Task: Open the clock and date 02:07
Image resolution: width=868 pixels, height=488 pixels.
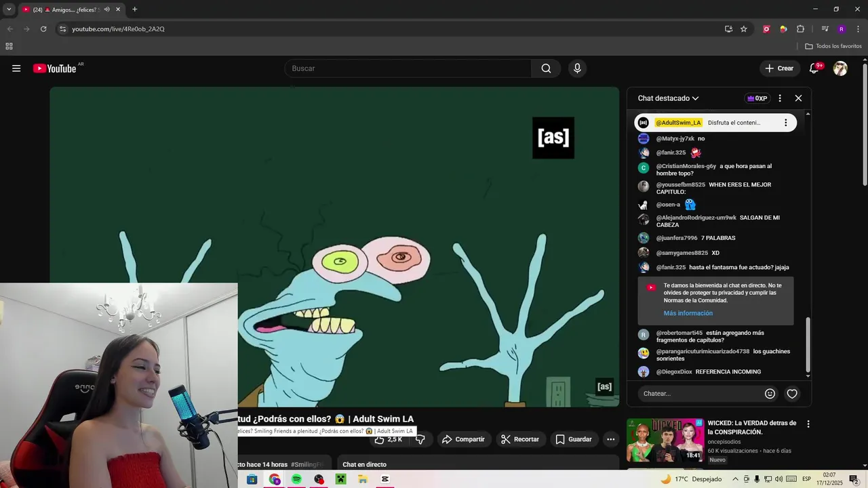Action: [x=830, y=479]
